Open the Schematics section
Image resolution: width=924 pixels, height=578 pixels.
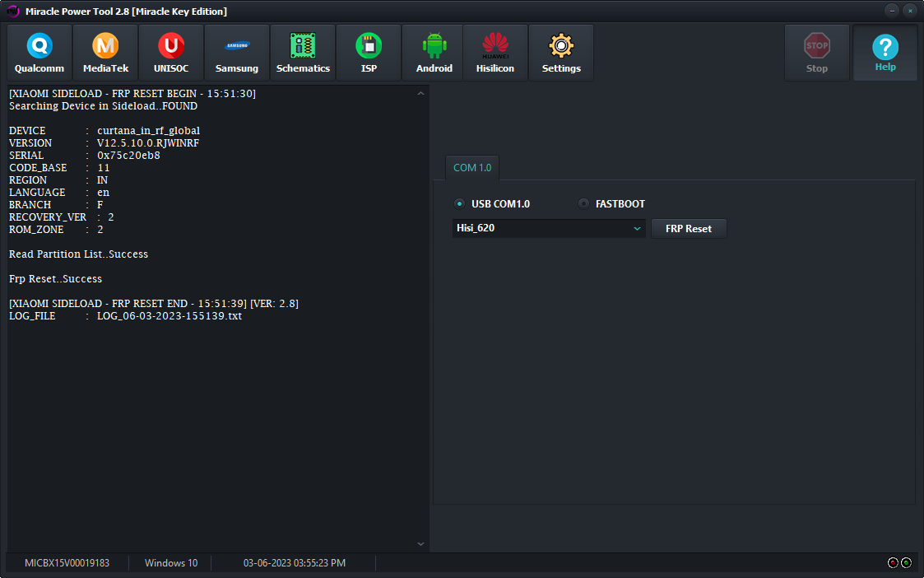pos(303,53)
